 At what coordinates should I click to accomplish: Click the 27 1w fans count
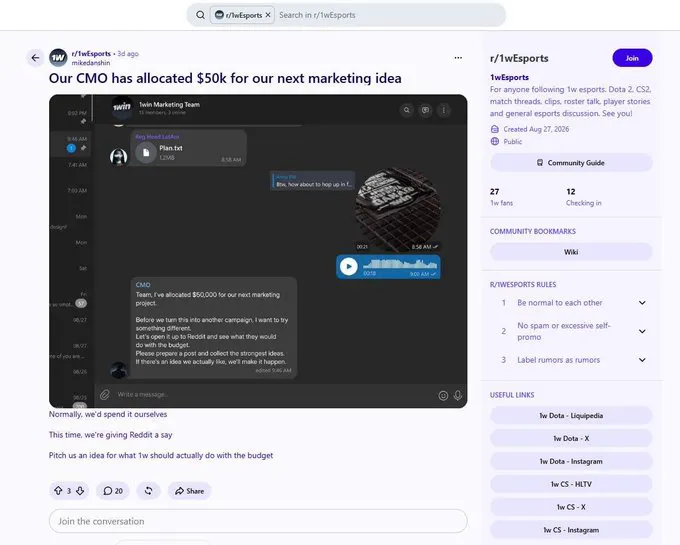click(x=501, y=197)
